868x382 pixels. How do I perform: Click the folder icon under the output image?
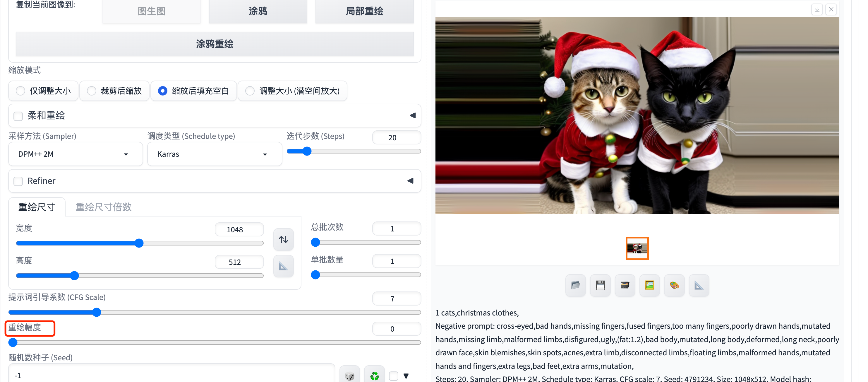pos(575,285)
